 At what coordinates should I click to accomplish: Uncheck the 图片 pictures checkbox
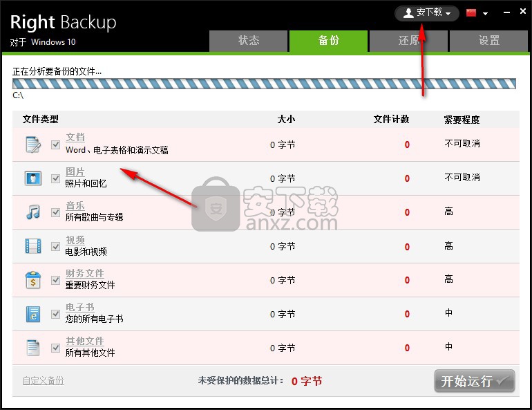[x=56, y=178]
